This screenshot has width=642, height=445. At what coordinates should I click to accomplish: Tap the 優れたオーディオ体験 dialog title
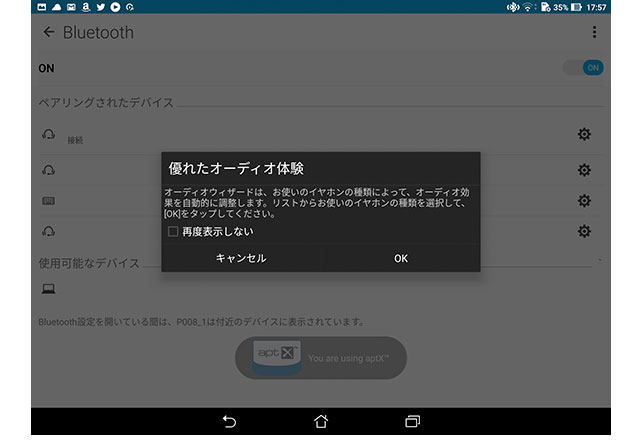click(236, 168)
